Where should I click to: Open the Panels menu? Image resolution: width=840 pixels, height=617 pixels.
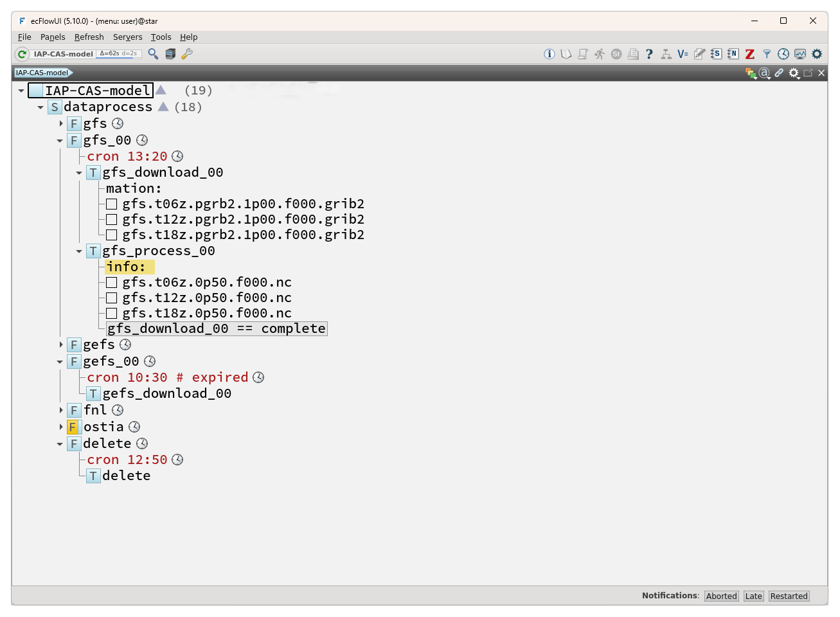(x=53, y=37)
